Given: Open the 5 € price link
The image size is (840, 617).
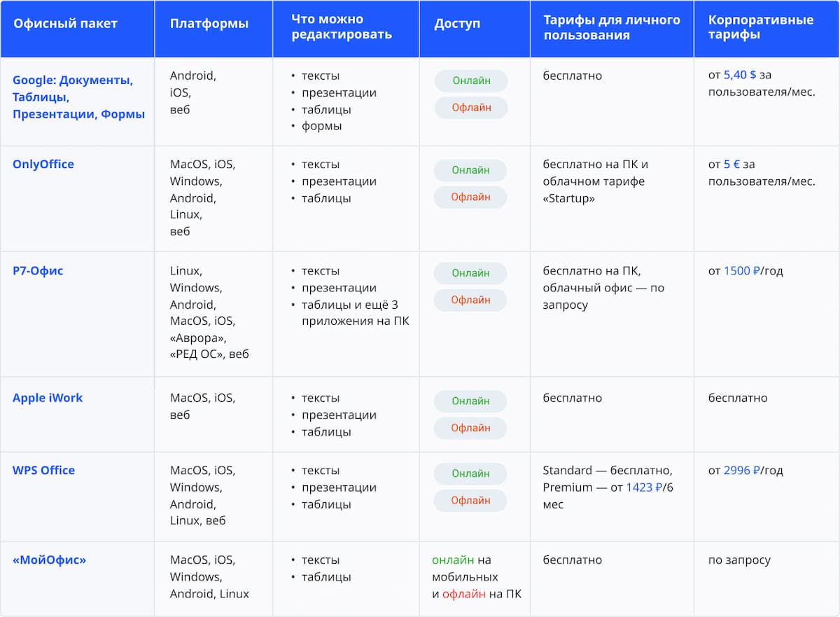Looking at the screenshot, I should [x=731, y=165].
